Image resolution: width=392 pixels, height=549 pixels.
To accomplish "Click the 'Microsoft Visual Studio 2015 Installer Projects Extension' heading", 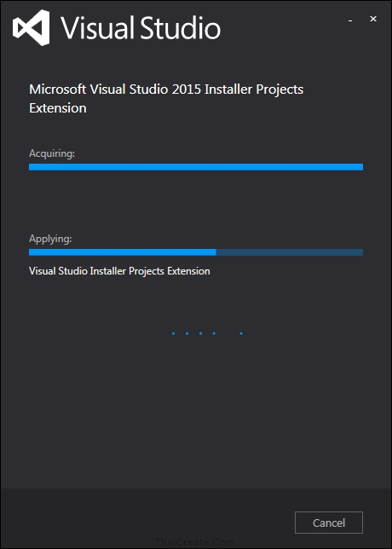I will tap(166, 99).
